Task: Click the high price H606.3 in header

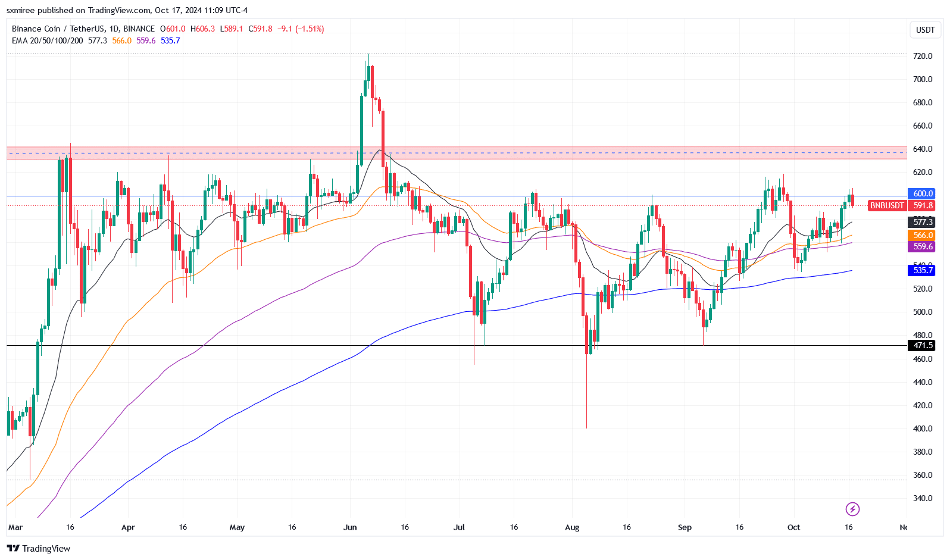Action: pyautogui.click(x=203, y=29)
